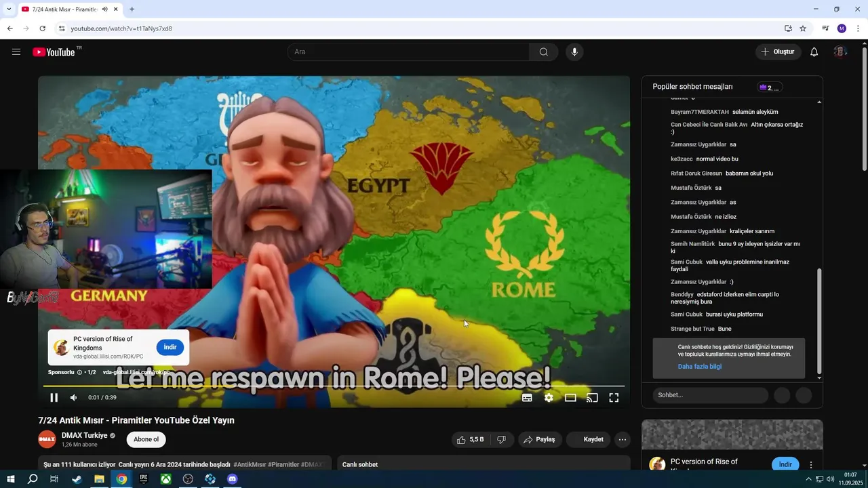
Task: Click the Oluştur create button
Action: [778, 52]
